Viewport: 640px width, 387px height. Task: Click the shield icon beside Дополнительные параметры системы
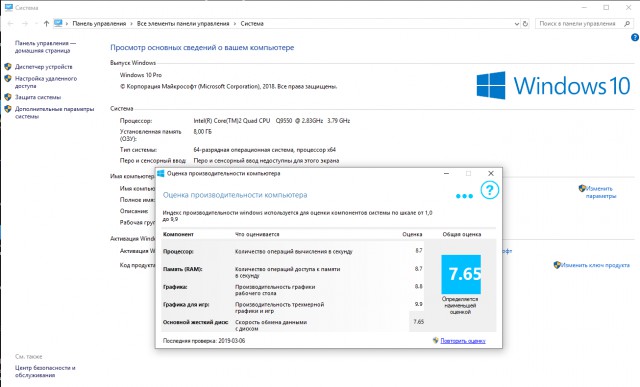click(8, 109)
